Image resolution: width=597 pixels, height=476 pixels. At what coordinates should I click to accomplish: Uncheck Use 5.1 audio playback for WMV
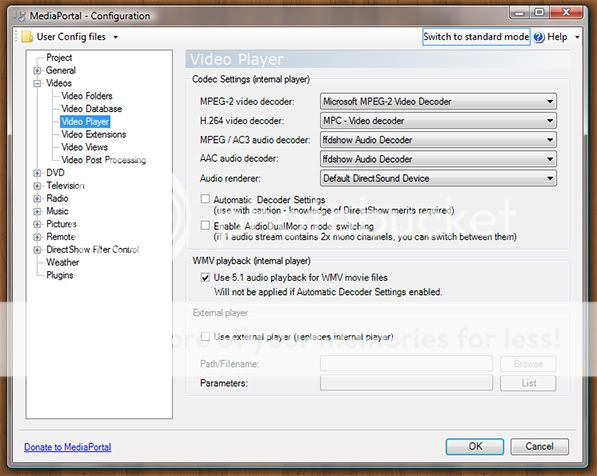pos(205,277)
